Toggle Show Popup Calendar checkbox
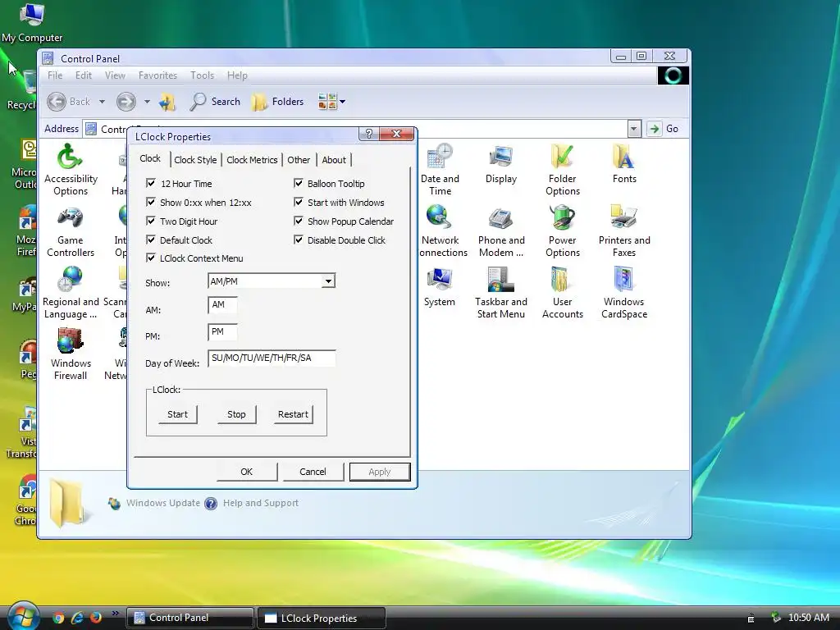Viewport: 840px width, 630px height. click(299, 221)
